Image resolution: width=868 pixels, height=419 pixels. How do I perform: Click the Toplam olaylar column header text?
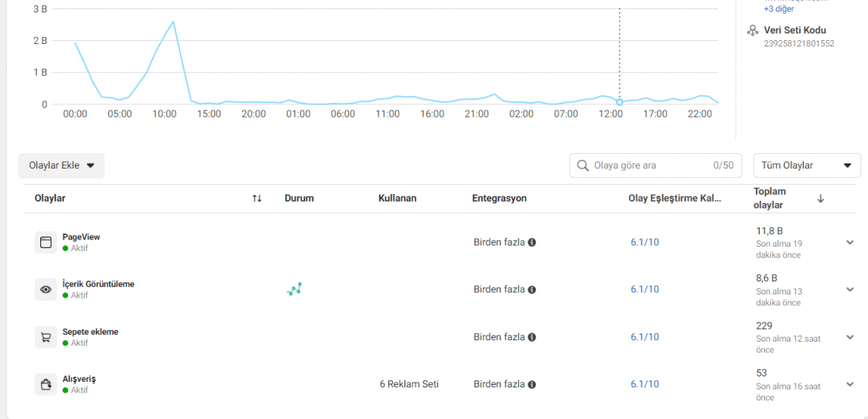pyautogui.click(x=768, y=198)
